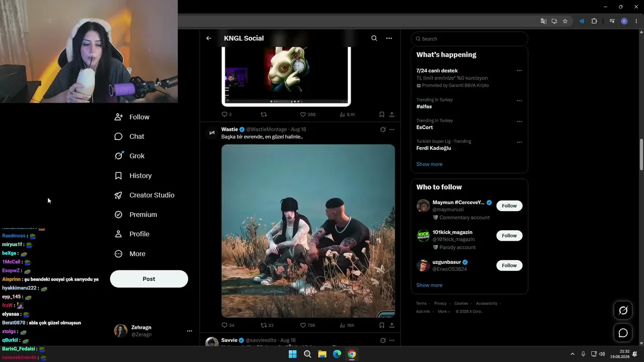Viewport: 644px width, 362px height.
Task: View analytics of the post with 18K views
Action: pyautogui.click(x=347, y=325)
